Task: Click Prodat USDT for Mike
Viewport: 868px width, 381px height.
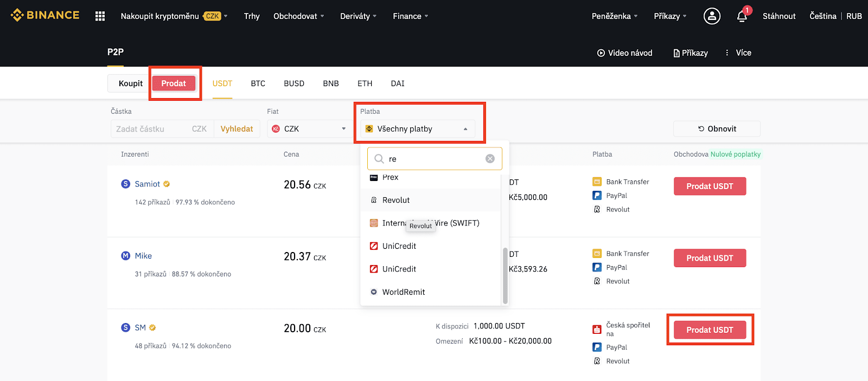Action: click(710, 258)
